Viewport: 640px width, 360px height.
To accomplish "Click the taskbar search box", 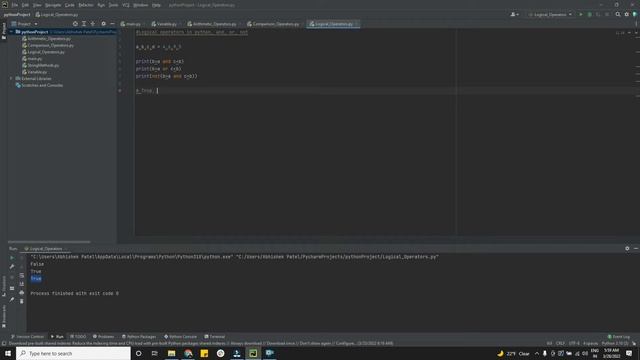I will [73, 353].
